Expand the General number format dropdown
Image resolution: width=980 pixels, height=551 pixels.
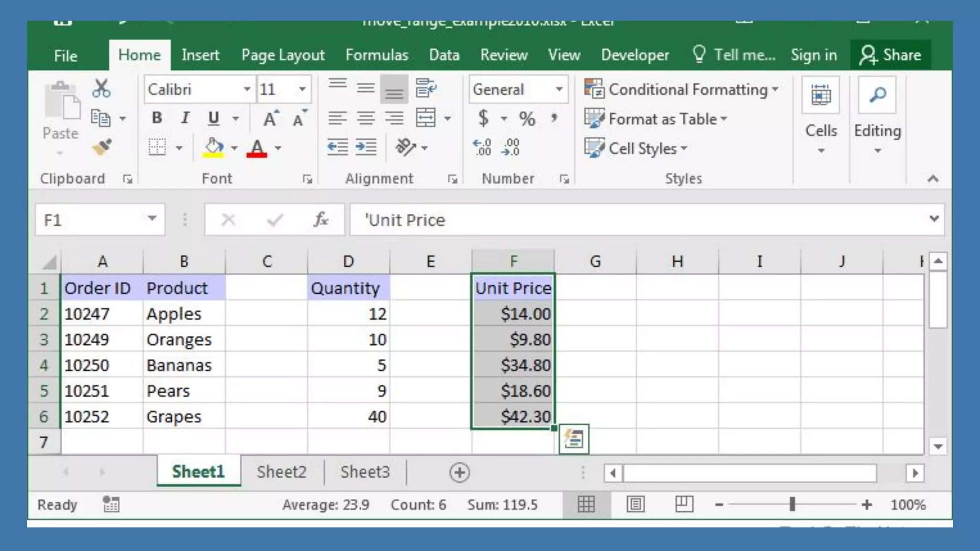pos(558,89)
